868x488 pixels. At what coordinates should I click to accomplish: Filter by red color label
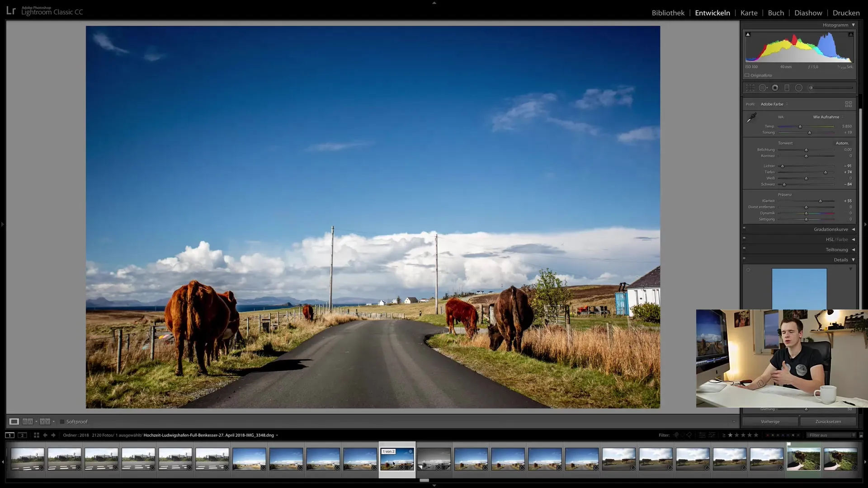768,435
